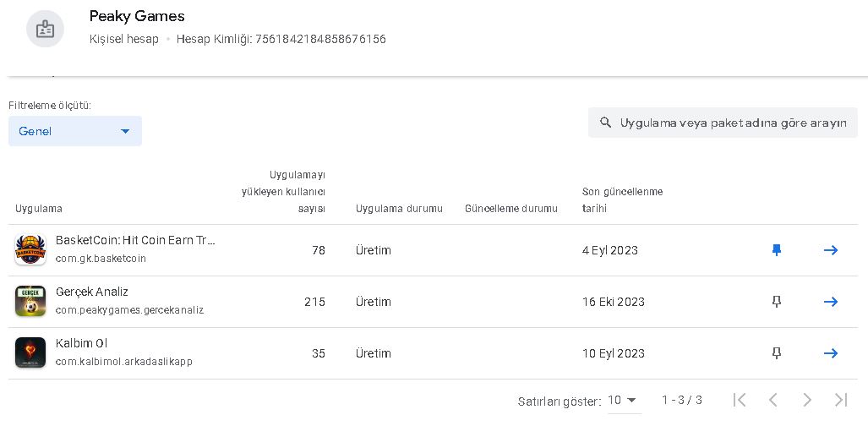Go to previous page of table
868x426 pixels.
(773, 400)
